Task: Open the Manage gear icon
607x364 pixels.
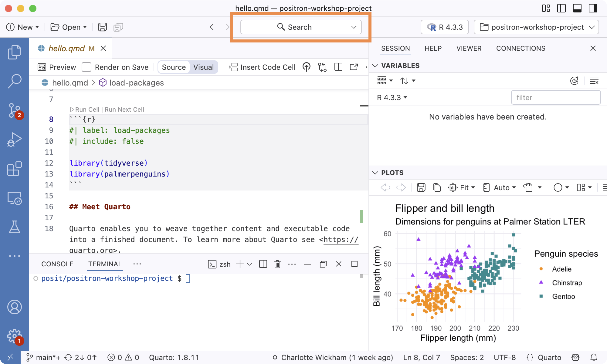Action: (x=14, y=336)
